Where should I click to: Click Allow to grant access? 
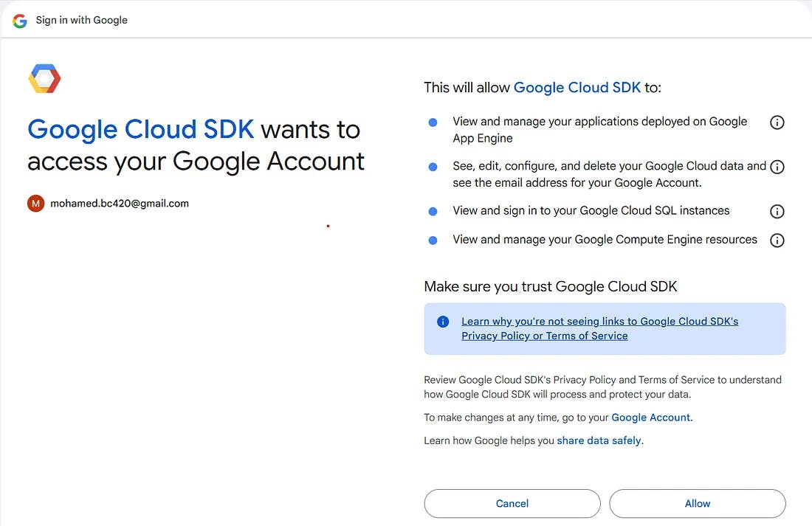pos(697,503)
